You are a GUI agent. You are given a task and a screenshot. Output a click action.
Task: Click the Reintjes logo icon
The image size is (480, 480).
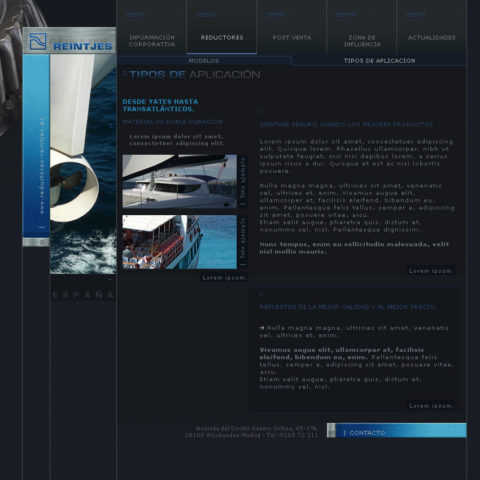pyautogui.click(x=38, y=42)
